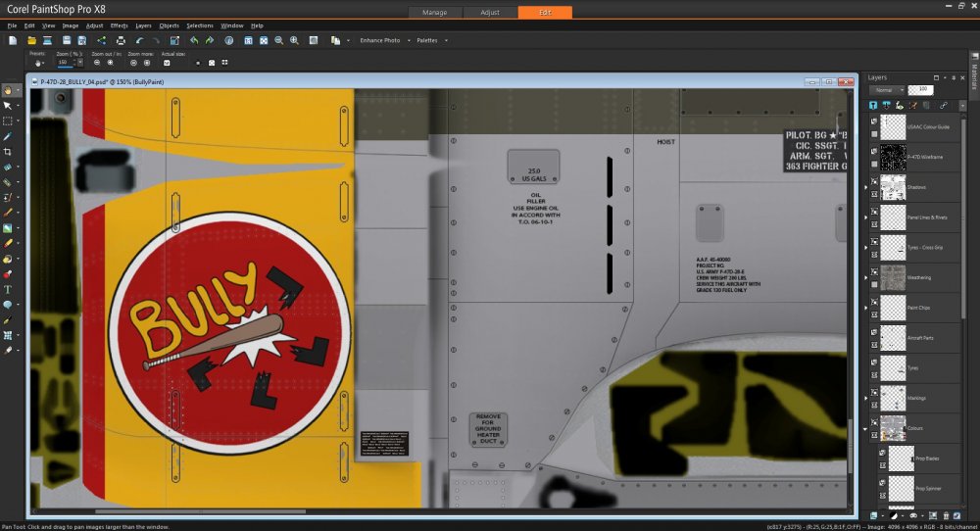Viewport: 980px width, 531px height.
Task: Open image information with the info icon
Action: click(x=229, y=40)
